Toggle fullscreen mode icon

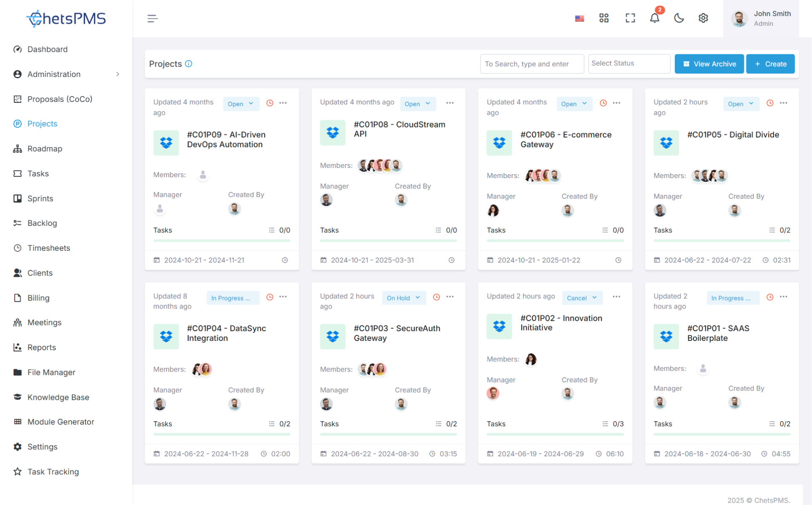tap(630, 18)
